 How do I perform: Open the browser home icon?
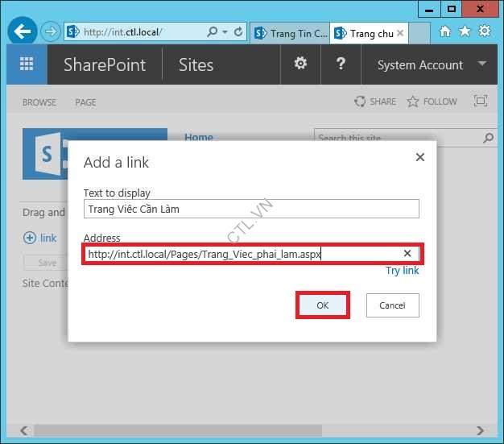pos(445,32)
